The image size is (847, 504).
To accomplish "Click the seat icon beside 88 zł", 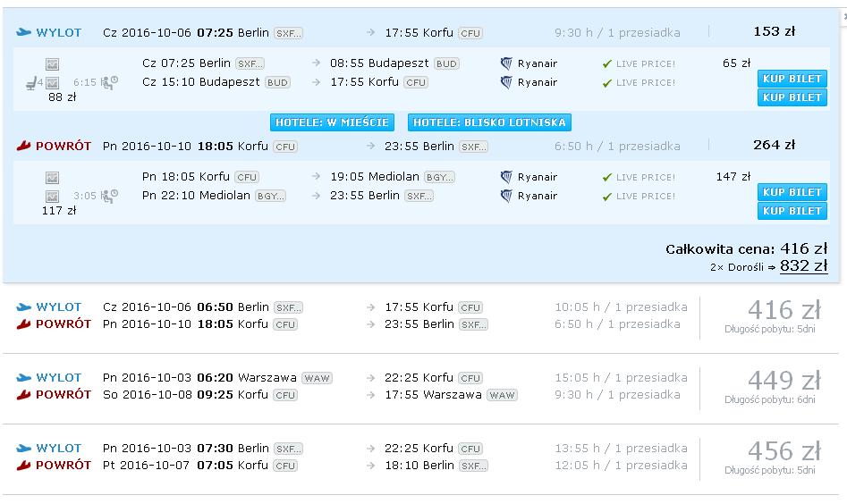I will (x=31, y=83).
